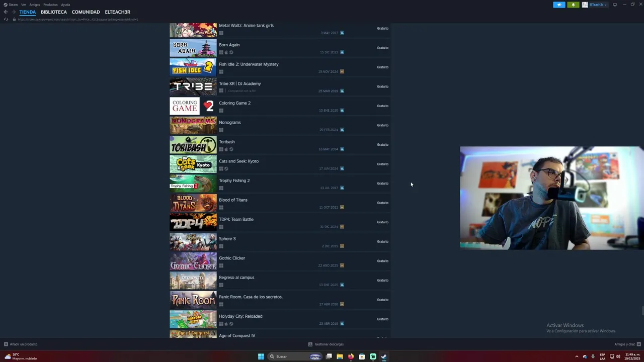
Task: Click the Windows platform icon under Nonograms
Action: [221, 130]
